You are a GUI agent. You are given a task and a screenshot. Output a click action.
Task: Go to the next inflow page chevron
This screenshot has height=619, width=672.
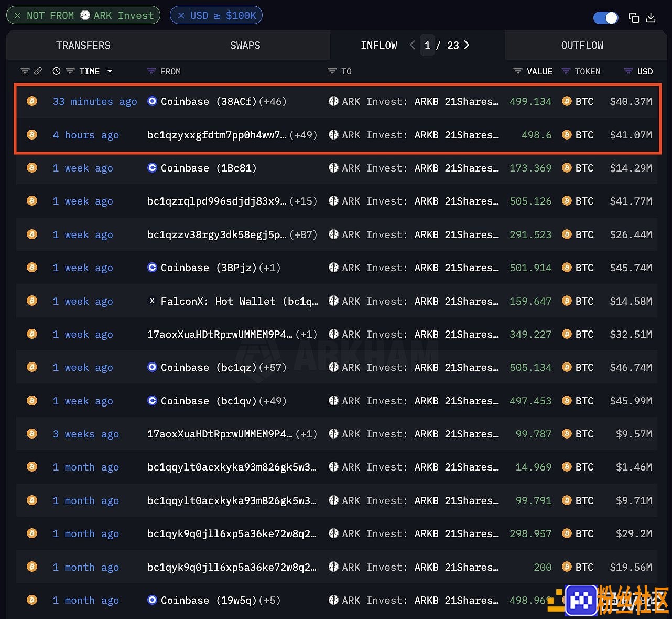[467, 45]
